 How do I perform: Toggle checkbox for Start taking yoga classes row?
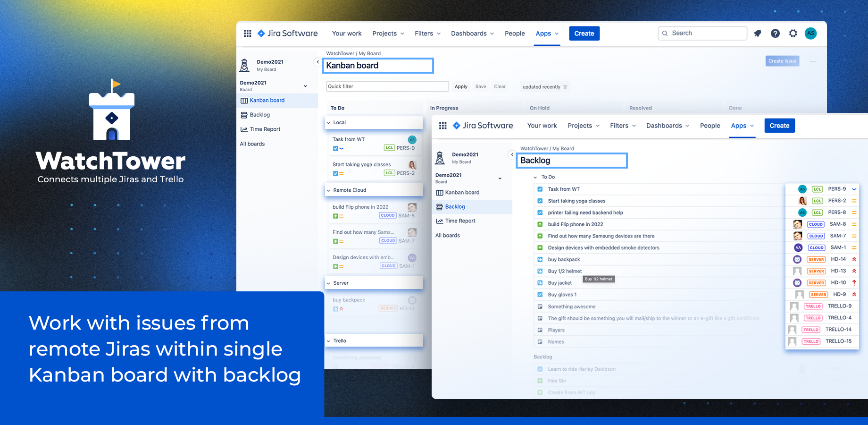540,201
